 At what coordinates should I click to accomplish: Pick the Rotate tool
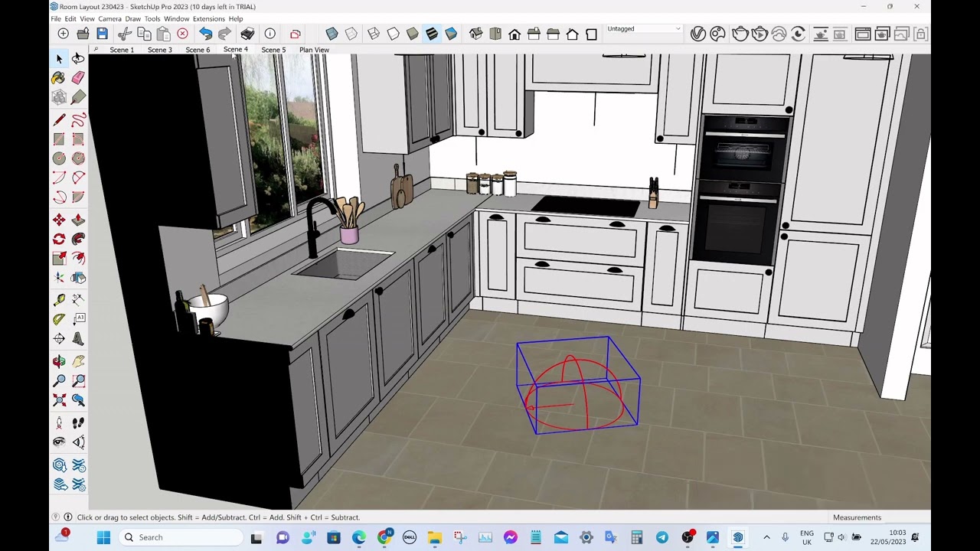59,240
